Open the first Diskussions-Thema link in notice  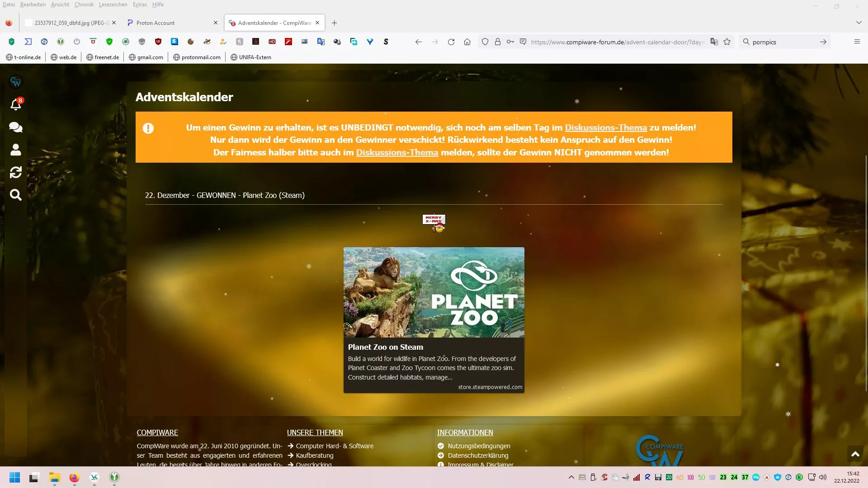pos(606,127)
